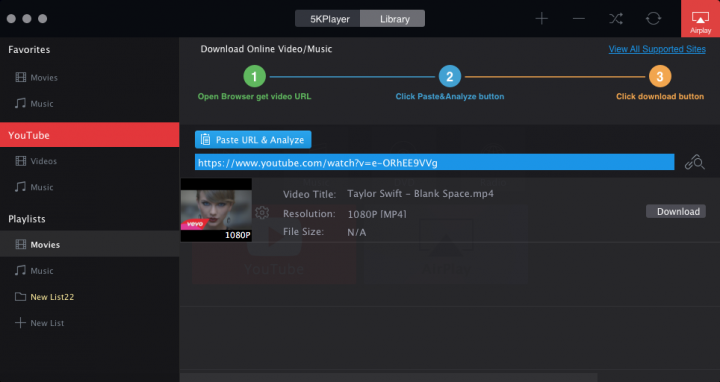Switch to the Library tab
The image size is (720, 382).
click(393, 19)
